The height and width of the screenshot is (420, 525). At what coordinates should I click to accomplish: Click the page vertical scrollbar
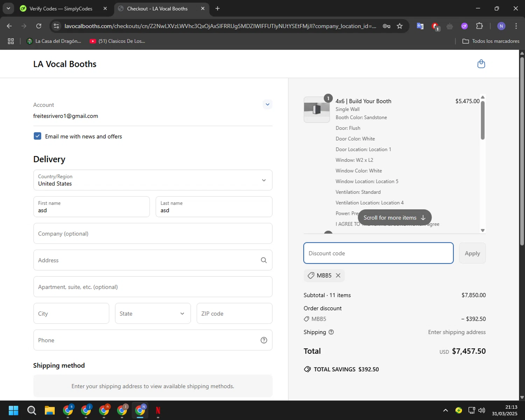(522, 150)
